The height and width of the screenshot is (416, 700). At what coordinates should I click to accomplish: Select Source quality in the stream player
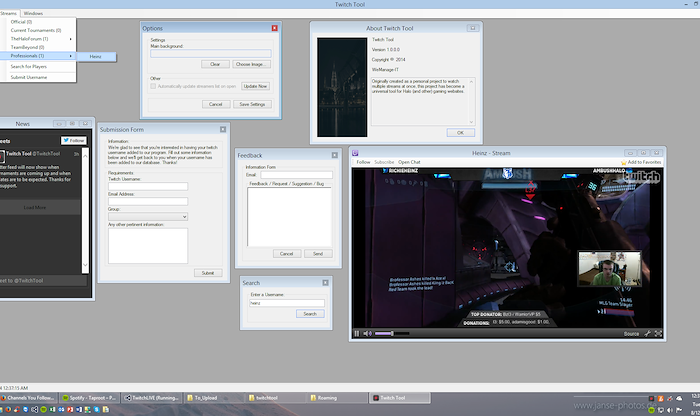coord(631,333)
